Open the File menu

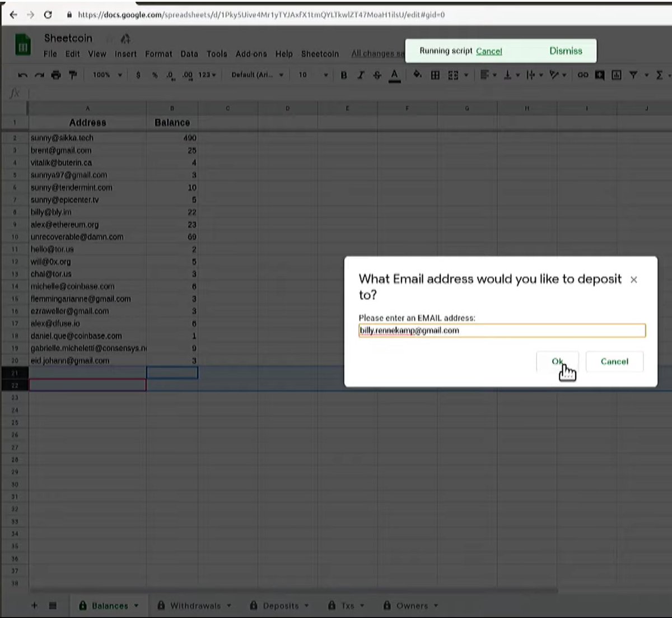click(x=50, y=54)
